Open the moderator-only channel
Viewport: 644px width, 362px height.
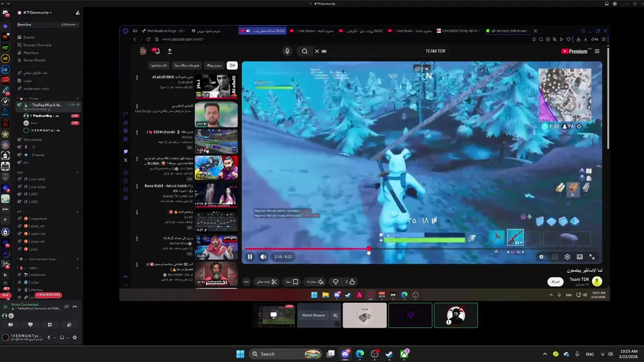tap(48, 88)
